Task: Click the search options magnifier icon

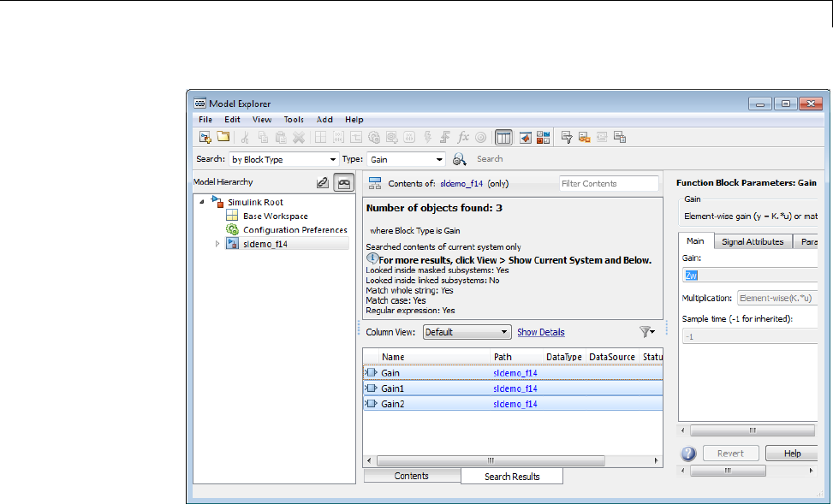Action: click(x=460, y=159)
